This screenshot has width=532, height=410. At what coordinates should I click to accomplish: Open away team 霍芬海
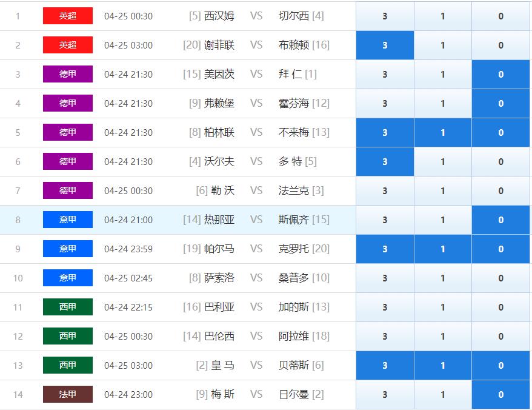[x=294, y=103]
